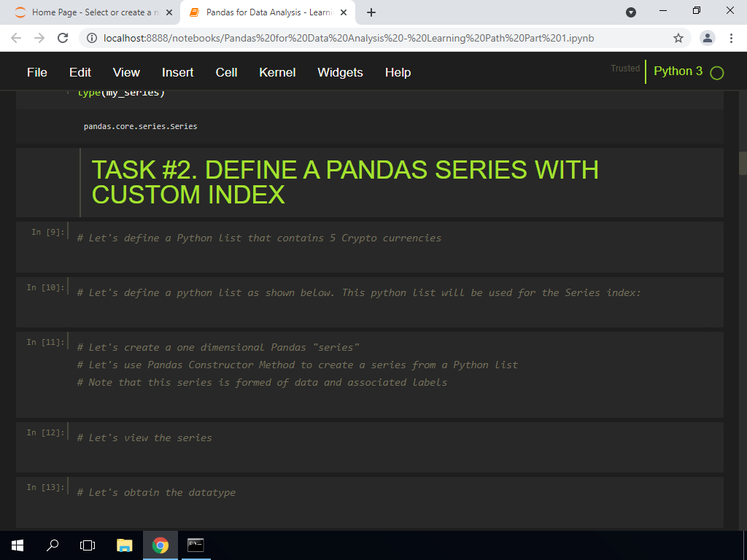747x560 pixels.
Task: Click the Trusted notebook status
Action: (x=625, y=67)
